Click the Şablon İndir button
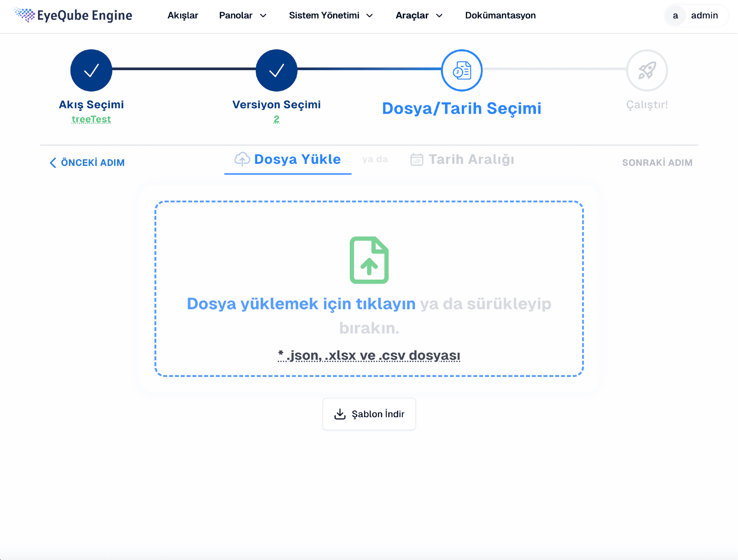 click(369, 414)
